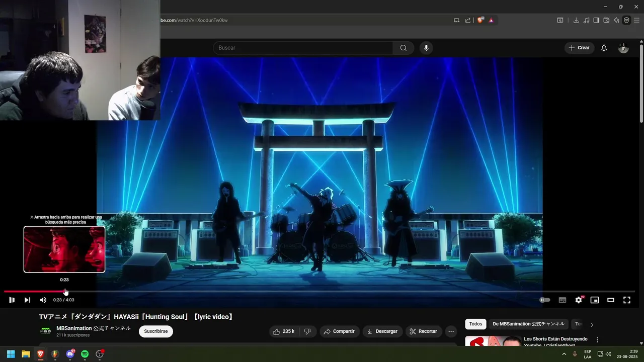The width and height of the screenshot is (644, 362).
Task: Click the seek preview thumbnail at 0:23
Action: click(x=64, y=249)
